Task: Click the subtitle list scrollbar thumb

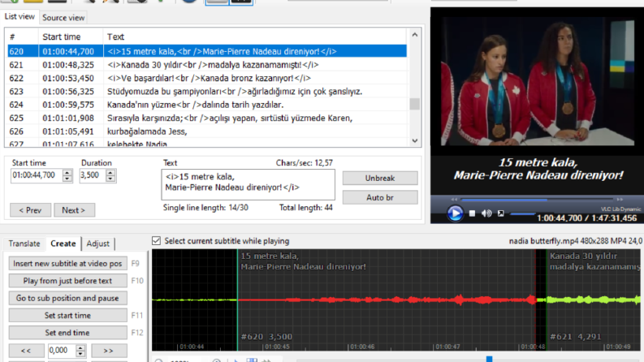Action: [414, 104]
